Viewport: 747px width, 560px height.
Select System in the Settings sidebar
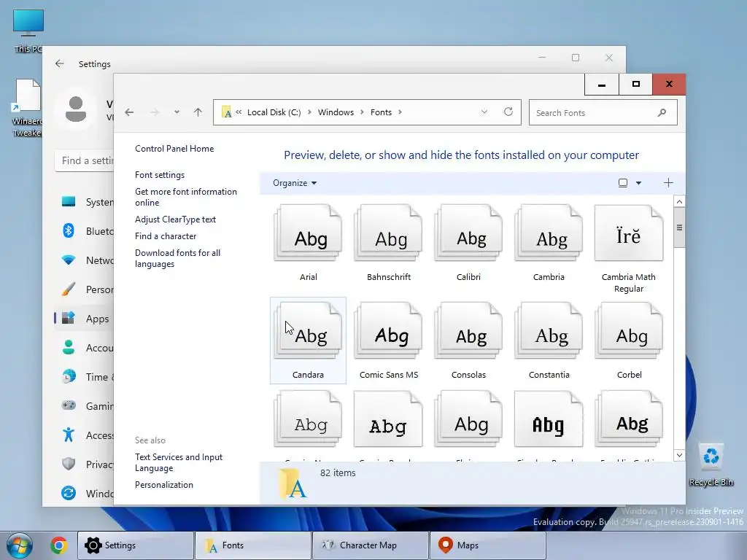(84, 202)
